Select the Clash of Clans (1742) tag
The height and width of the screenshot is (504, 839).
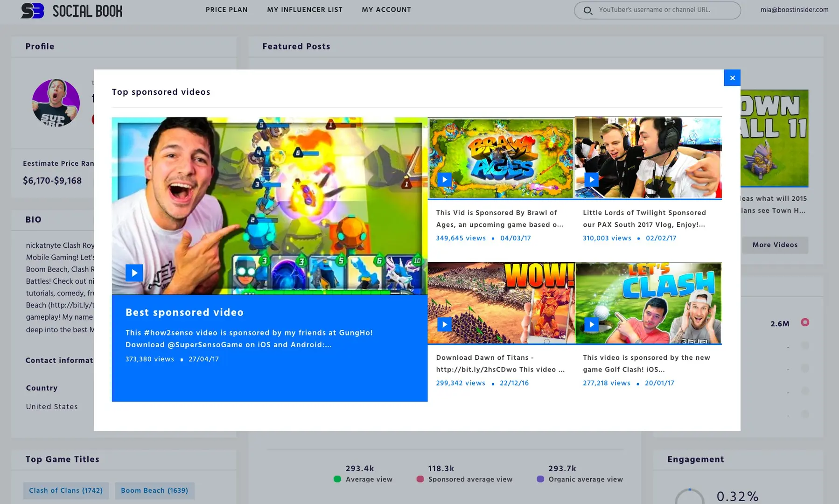(66, 490)
